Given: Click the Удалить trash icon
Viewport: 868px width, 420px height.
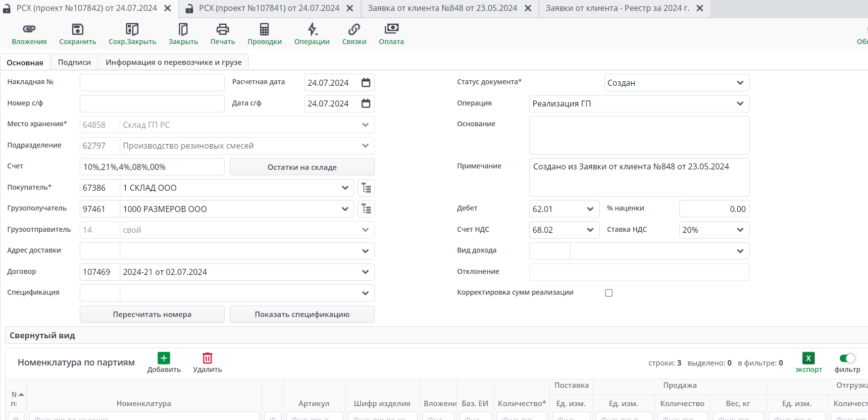Looking at the screenshot, I should (x=207, y=358).
